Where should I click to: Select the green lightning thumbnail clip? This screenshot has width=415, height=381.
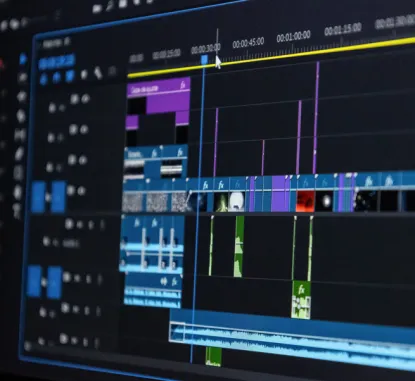coord(221,202)
